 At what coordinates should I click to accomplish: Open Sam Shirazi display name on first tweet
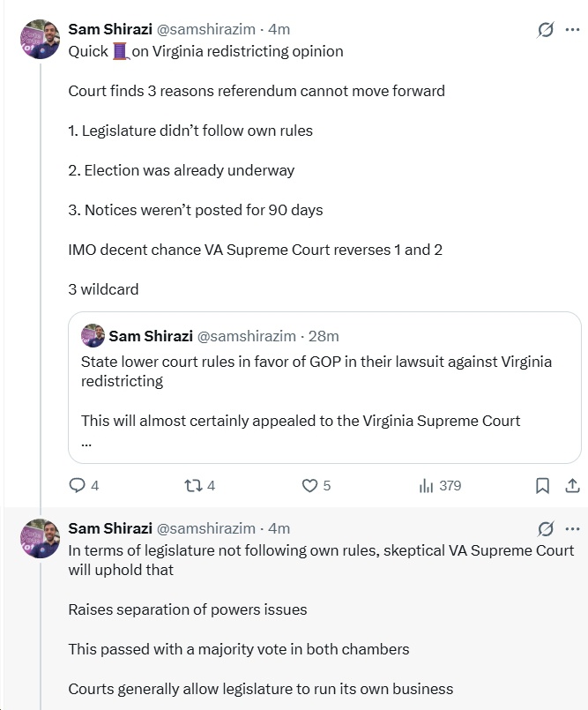(109, 29)
